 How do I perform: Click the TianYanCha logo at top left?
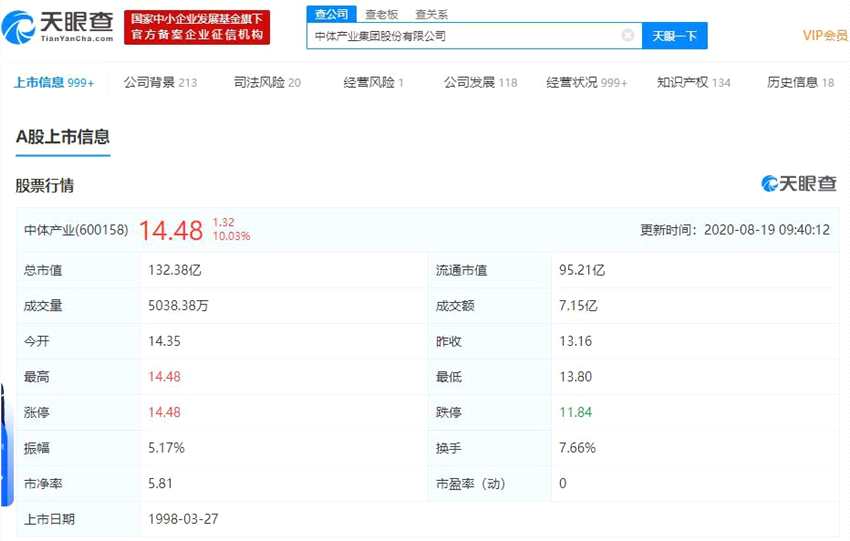click(x=57, y=27)
